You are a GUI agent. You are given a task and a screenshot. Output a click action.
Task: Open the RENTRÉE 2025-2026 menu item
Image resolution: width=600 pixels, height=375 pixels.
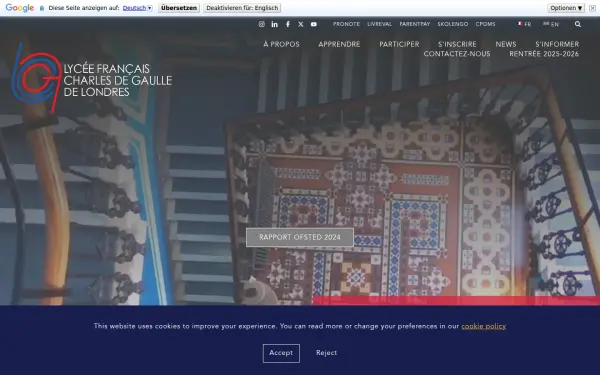coord(544,54)
